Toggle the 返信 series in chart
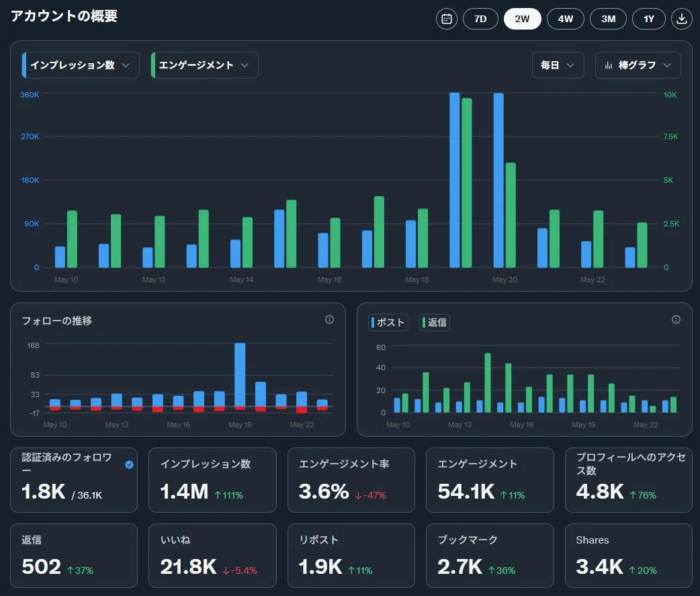Viewport: 700px width, 596px height. click(435, 323)
